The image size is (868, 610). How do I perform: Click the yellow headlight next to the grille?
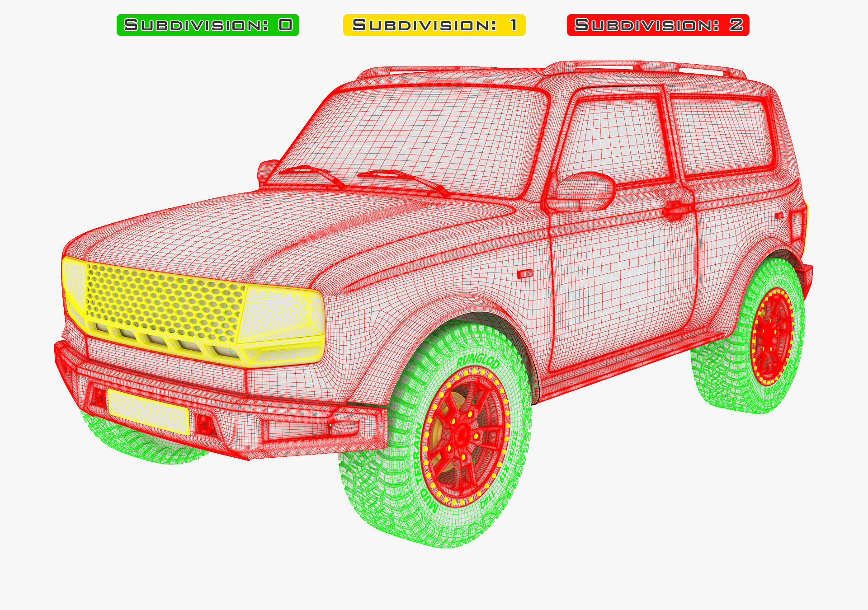tap(281, 314)
